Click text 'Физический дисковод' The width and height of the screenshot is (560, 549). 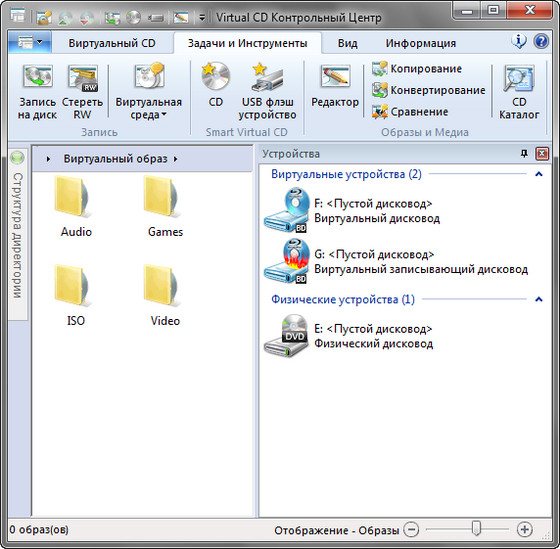[374, 344]
